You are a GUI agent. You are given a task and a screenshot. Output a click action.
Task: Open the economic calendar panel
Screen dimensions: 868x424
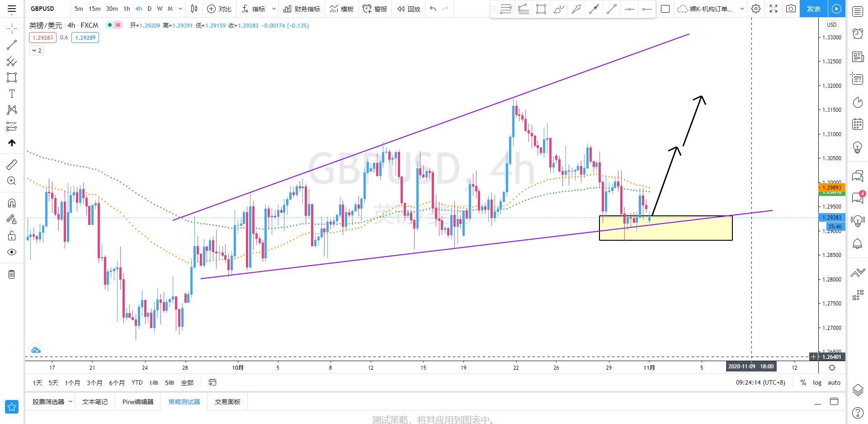pos(858,124)
